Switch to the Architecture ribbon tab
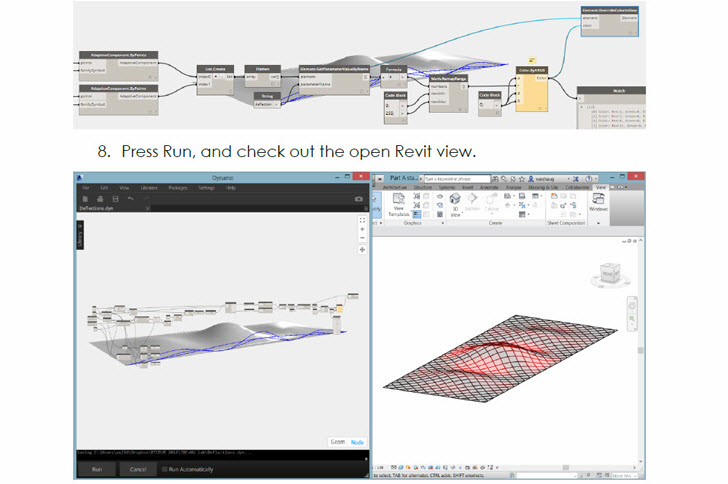The width and height of the screenshot is (728, 484). coord(395,187)
